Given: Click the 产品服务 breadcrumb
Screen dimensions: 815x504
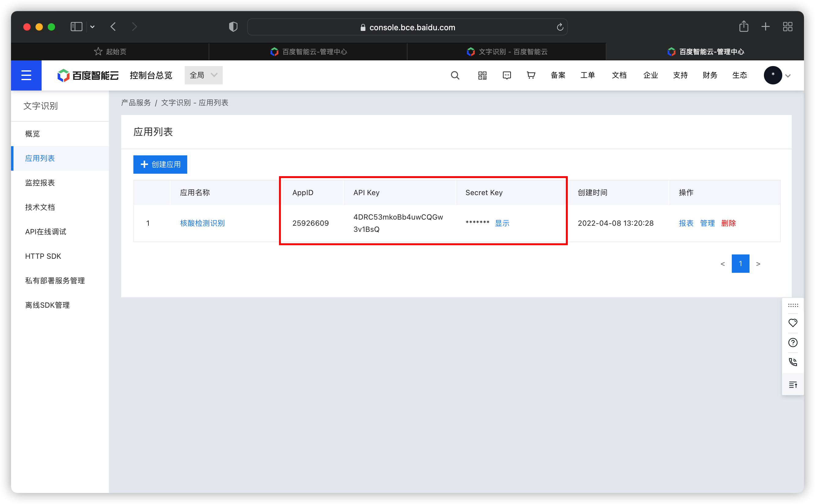Looking at the screenshot, I should coord(136,103).
